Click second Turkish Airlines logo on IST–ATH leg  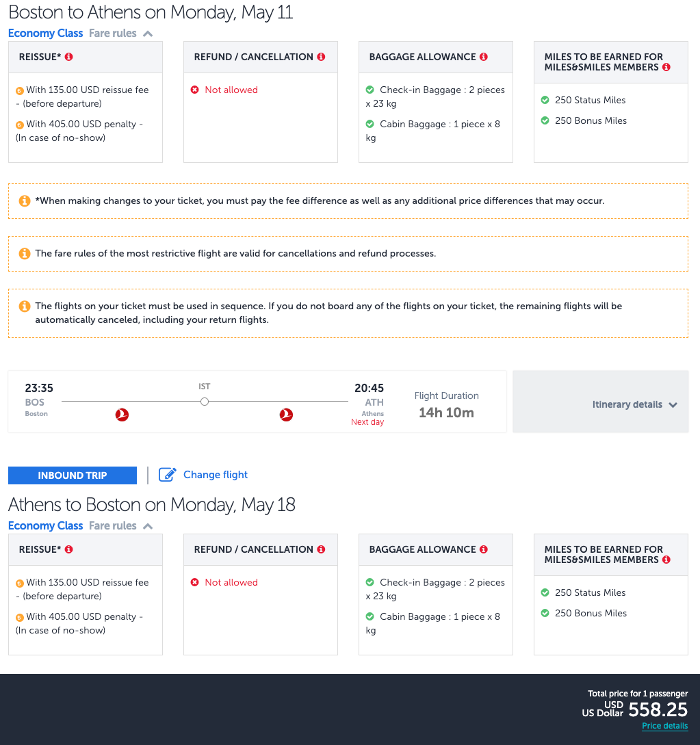pyautogui.click(x=286, y=415)
